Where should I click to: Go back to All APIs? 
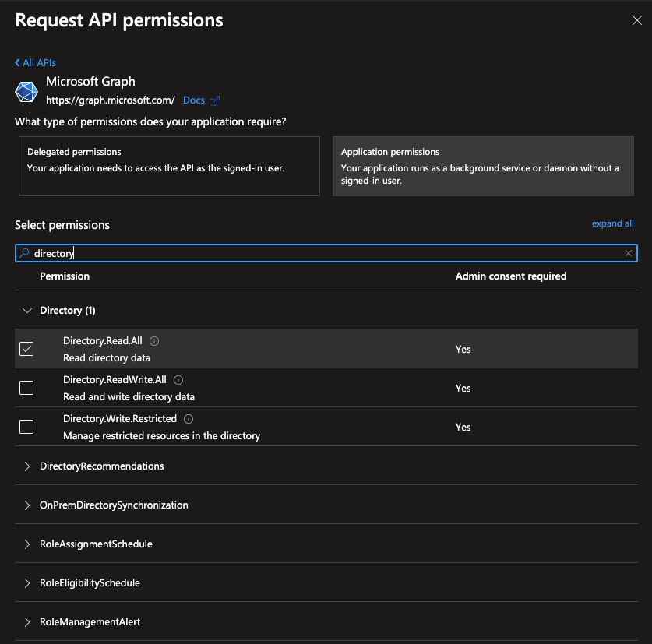point(35,63)
